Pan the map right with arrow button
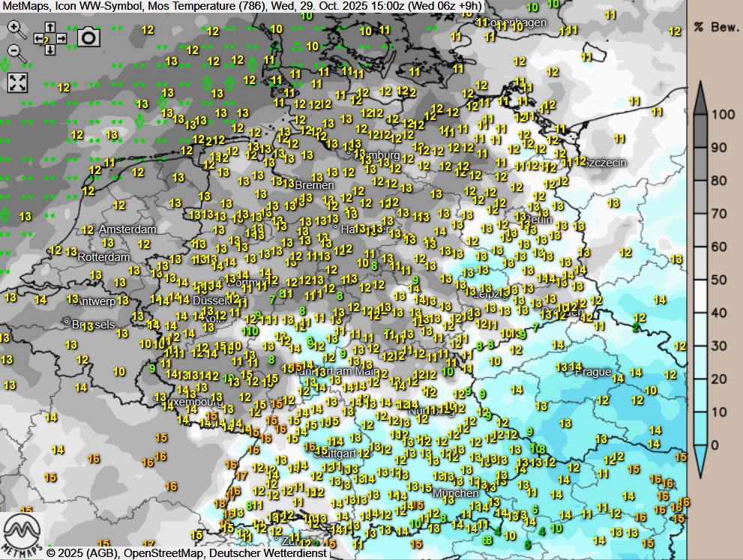 (61, 38)
